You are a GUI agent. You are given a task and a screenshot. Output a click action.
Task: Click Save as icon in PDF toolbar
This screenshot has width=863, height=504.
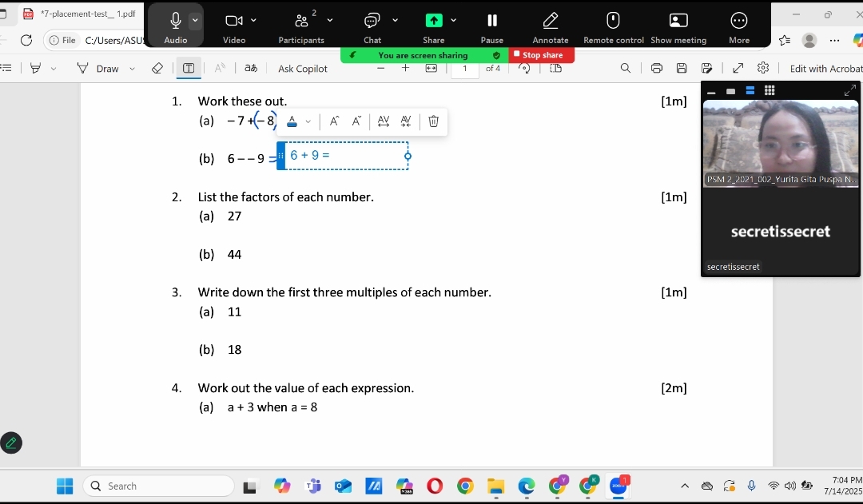coord(706,68)
